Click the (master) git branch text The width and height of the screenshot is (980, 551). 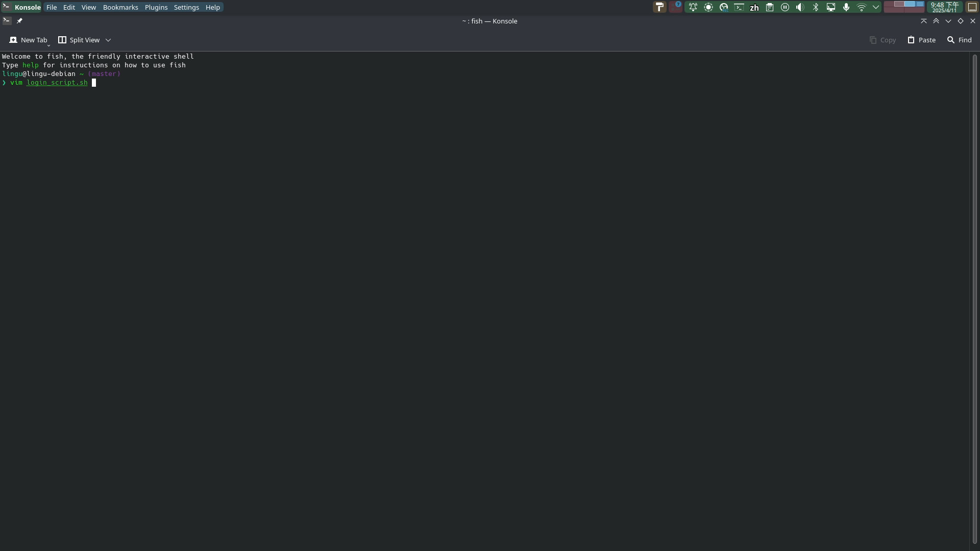104,74
